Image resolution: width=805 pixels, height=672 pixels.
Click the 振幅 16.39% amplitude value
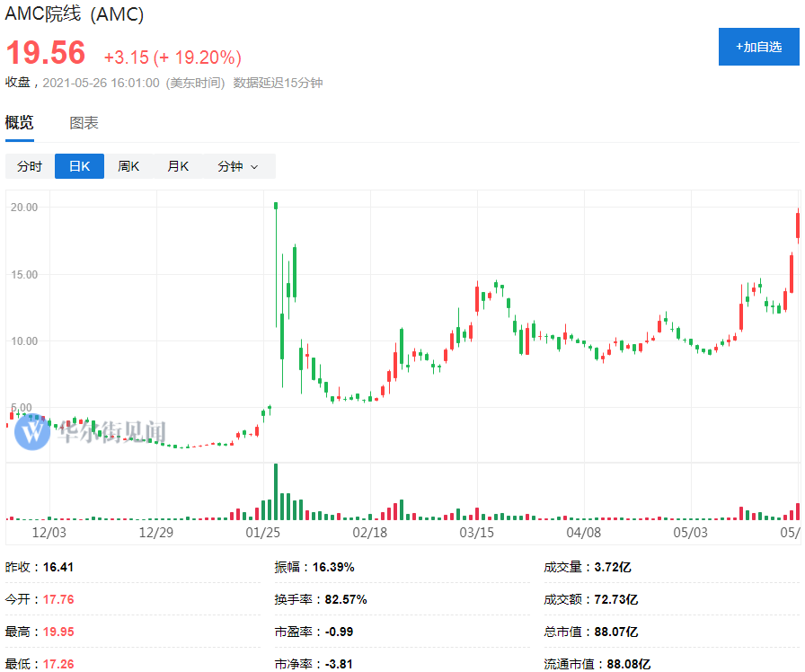[x=333, y=567]
